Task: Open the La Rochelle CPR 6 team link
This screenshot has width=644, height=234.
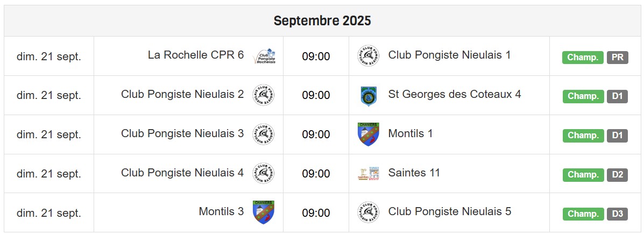Action: (x=196, y=55)
